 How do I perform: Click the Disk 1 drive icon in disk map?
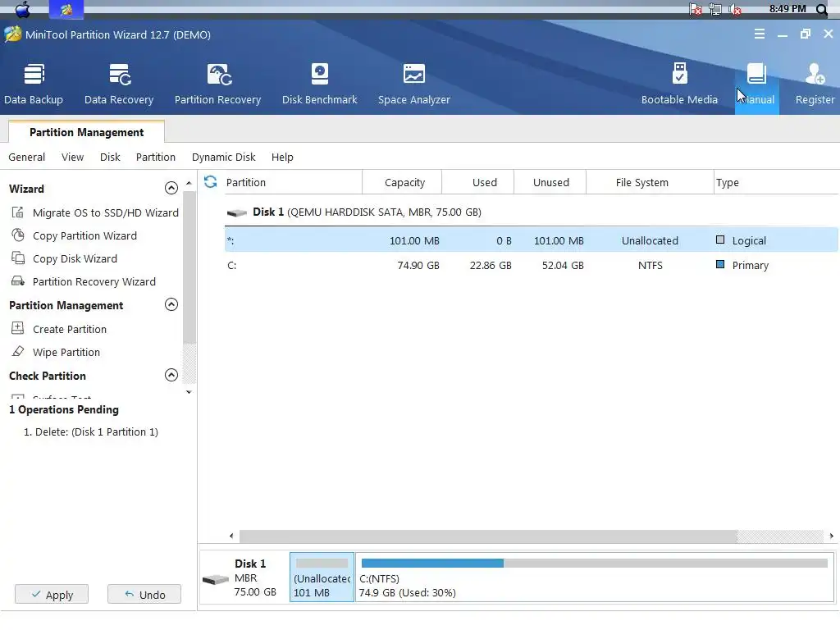[216, 580]
